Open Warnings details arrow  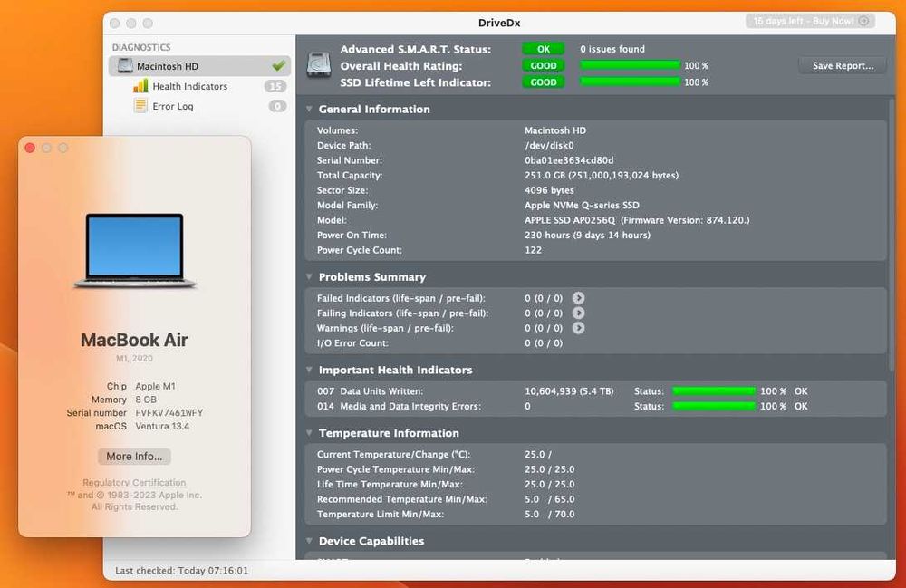[578, 328]
